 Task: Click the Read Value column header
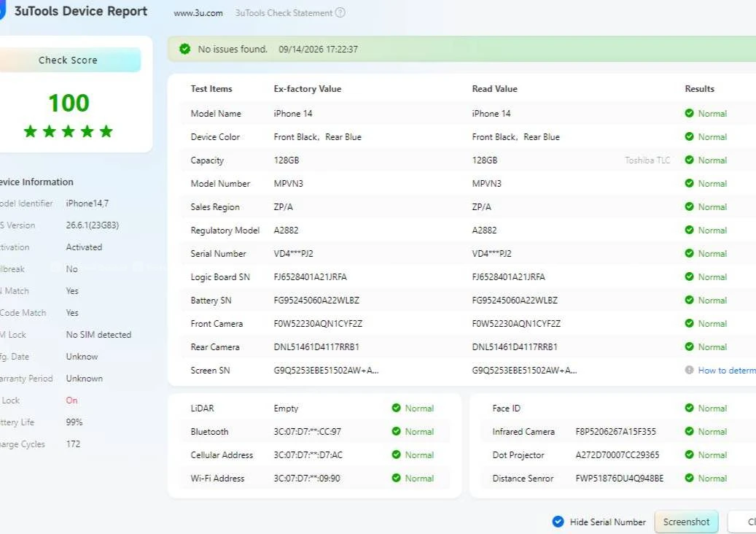coord(495,89)
